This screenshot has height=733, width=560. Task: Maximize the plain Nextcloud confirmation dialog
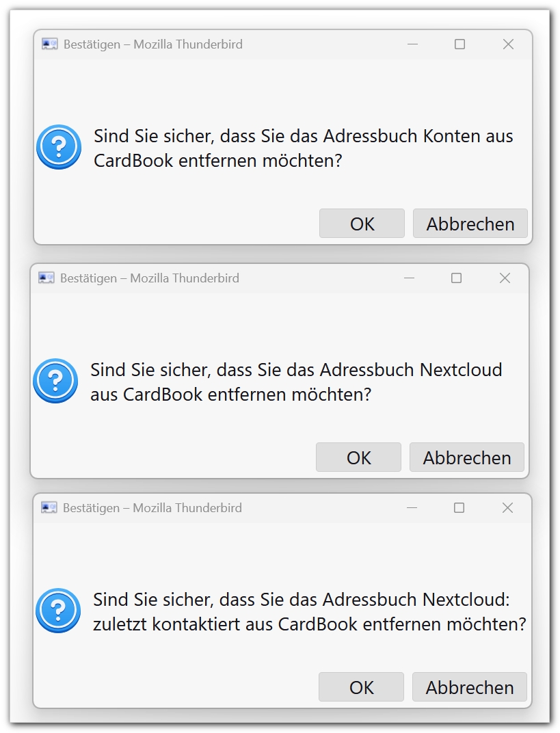[x=456, y=278]
